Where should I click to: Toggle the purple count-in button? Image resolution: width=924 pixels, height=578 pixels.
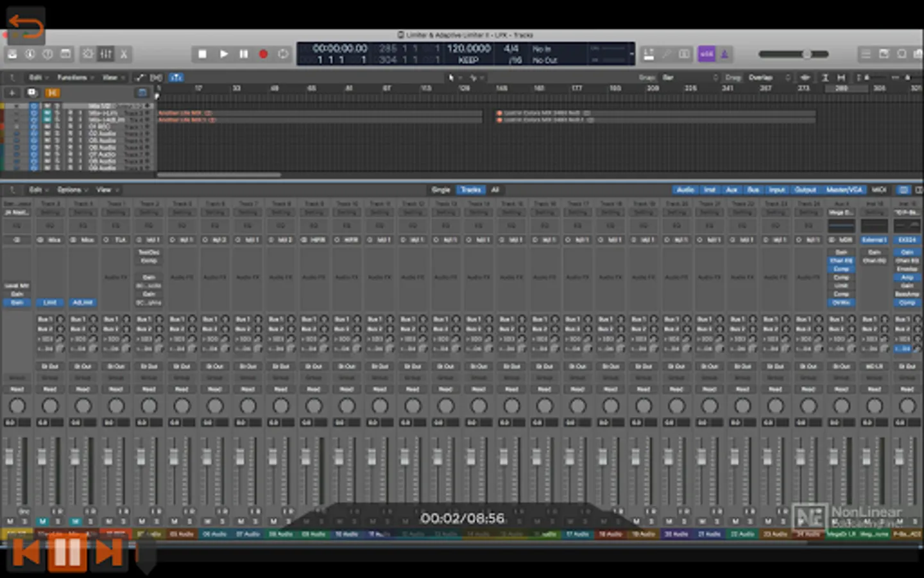706,55
